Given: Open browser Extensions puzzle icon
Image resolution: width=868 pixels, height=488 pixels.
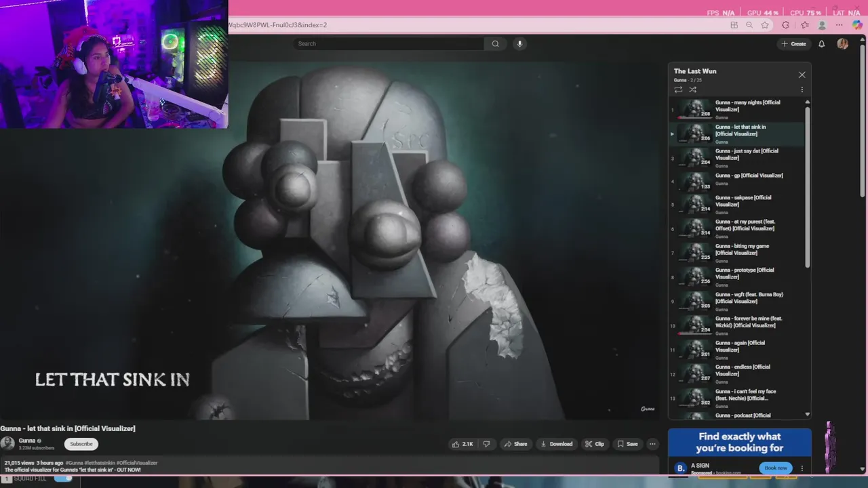Looking at the screenshot, I should click(785, 25).
